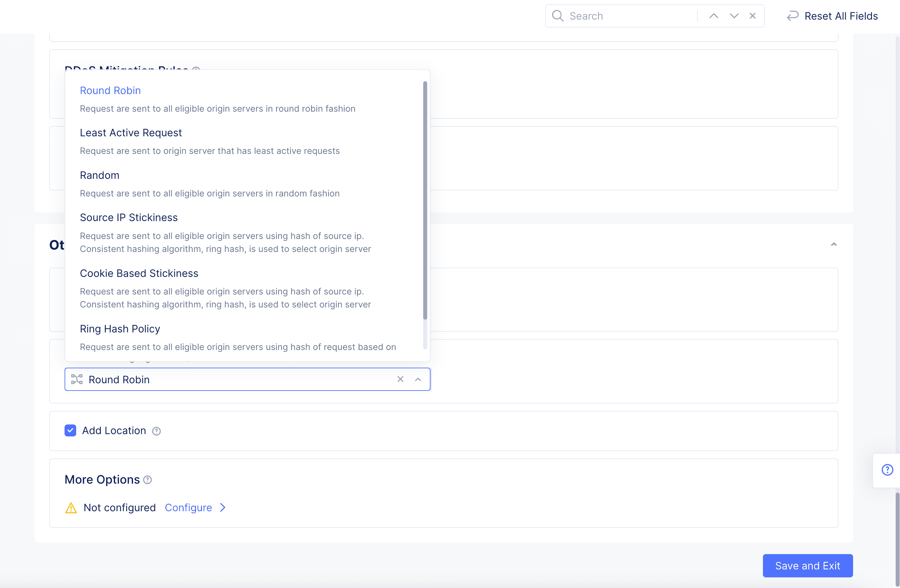Collapse the load balancing options dropdown
The image size is (900, 588).
pyautogui.click(x=418, y=379)
